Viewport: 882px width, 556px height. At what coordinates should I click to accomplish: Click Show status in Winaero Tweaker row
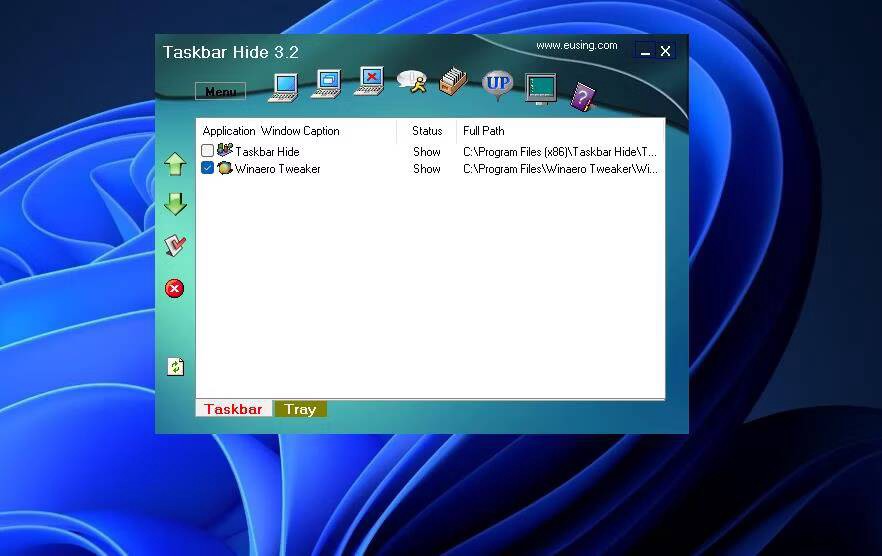[x=427, y=169]
